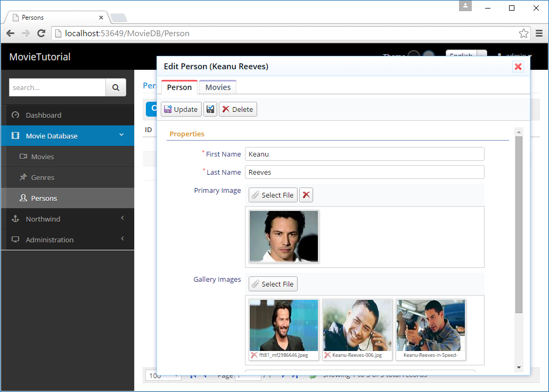
Task: Select the Person tab
Action: (179, 87)
